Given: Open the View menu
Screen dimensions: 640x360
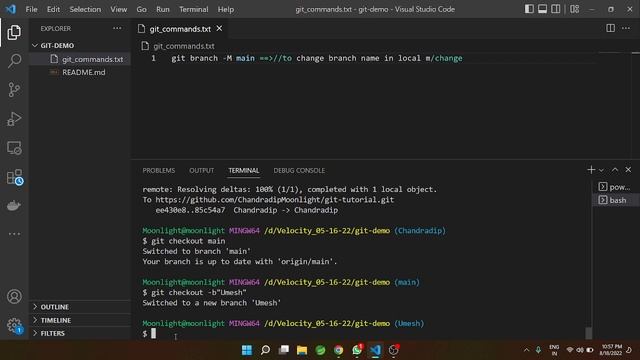Looking at the screenshot, I should pos(118,9).
